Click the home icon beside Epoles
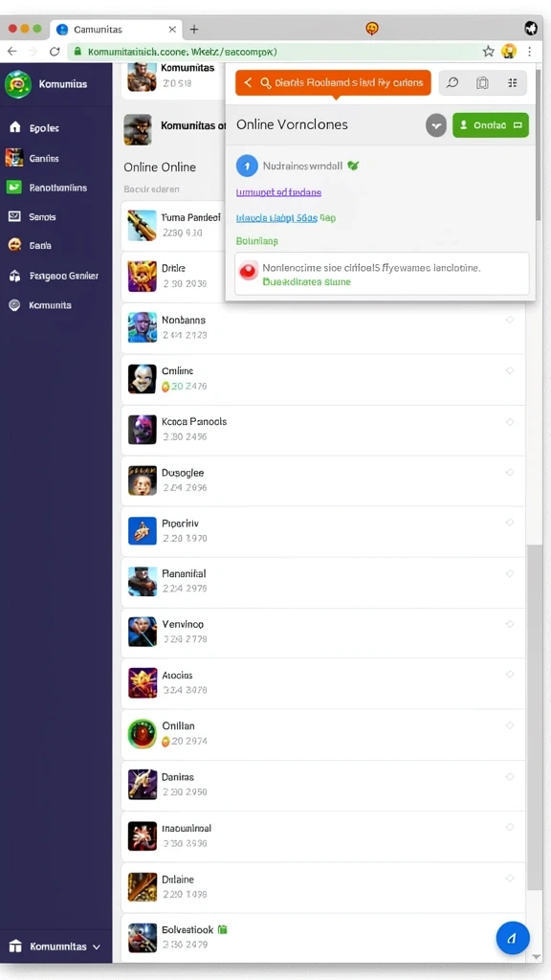Screen dimensions: 551x980 click(15, 127)
